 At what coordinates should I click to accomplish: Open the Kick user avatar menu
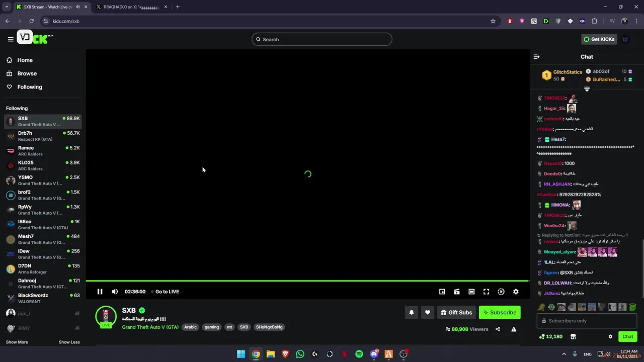pyautogui.click(x=625, y=39)
